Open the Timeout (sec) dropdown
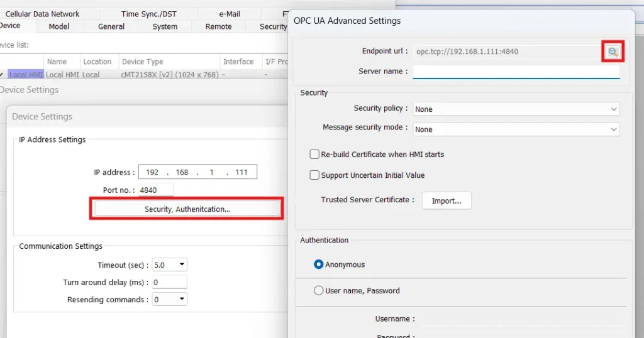 170,265
